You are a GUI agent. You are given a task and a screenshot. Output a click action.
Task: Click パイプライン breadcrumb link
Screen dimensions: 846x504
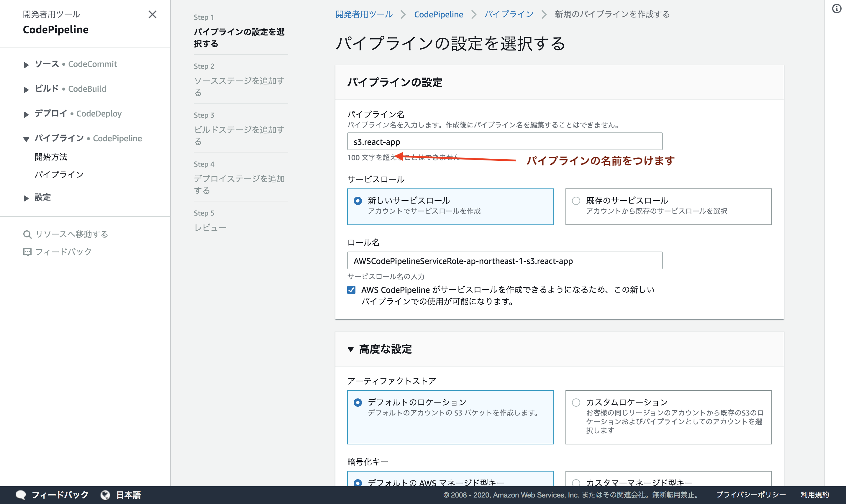[x=509, y=14]
